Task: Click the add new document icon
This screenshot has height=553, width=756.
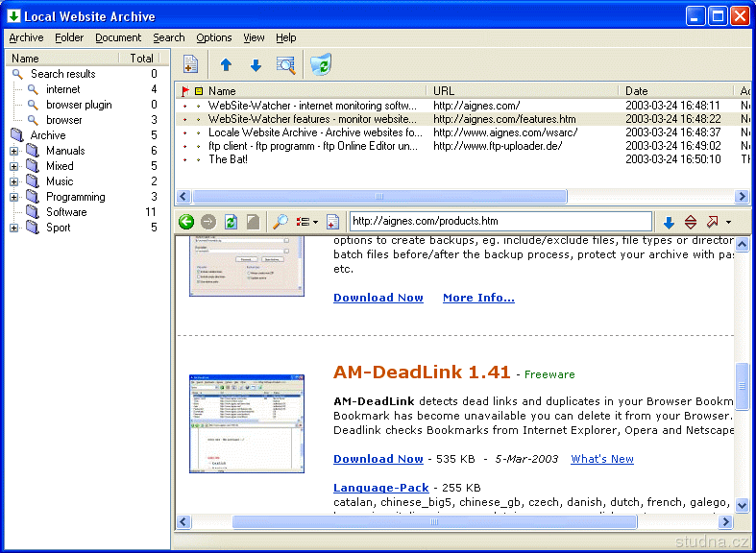Action: (190, 65)
